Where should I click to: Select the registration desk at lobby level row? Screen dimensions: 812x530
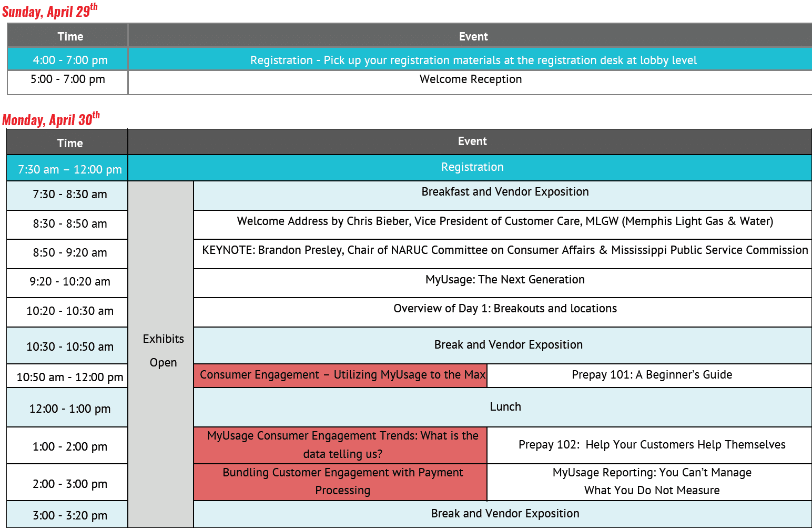pos(471,59)
